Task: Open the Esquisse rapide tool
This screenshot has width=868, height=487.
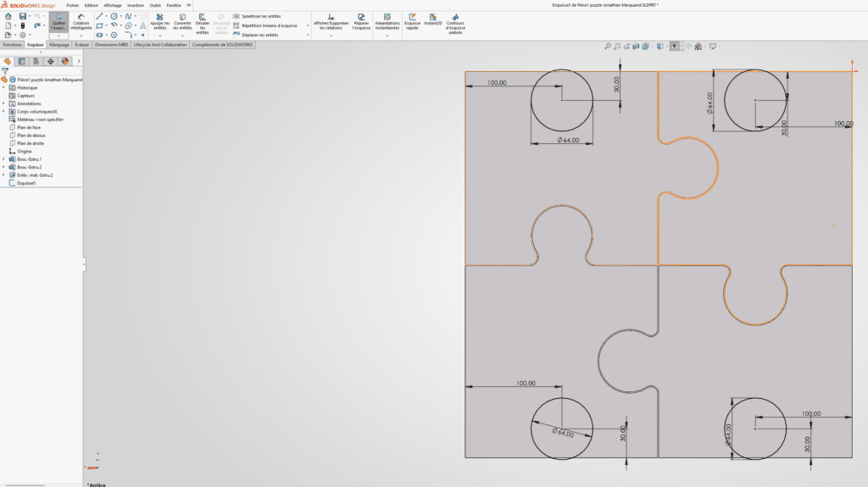Action: [413, 22]
